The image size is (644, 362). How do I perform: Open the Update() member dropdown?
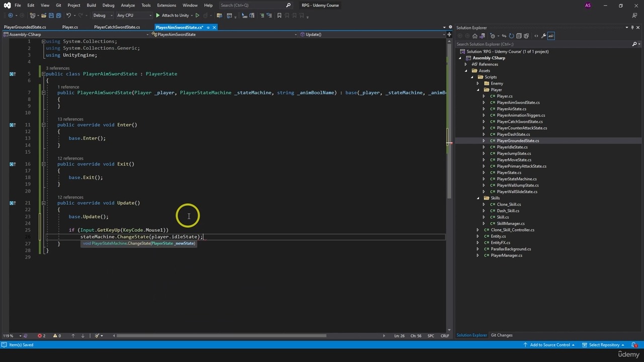[372, 35]
